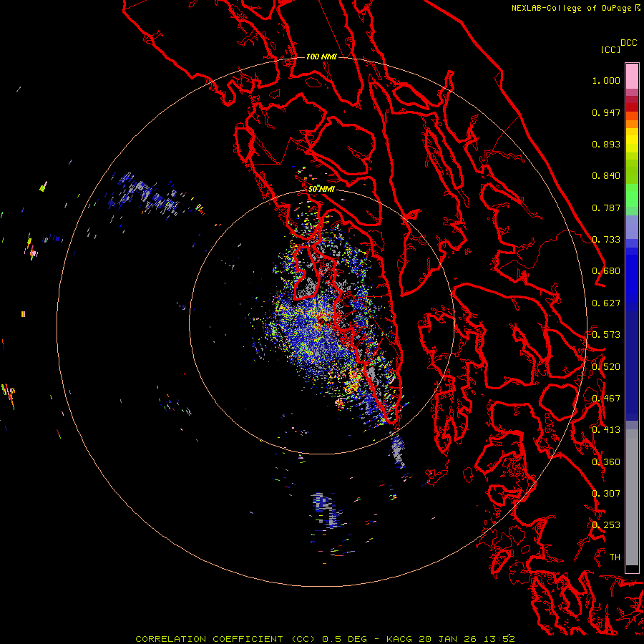Click the 0.360 legend value
644x644 pixels.
tap(606, 462)
